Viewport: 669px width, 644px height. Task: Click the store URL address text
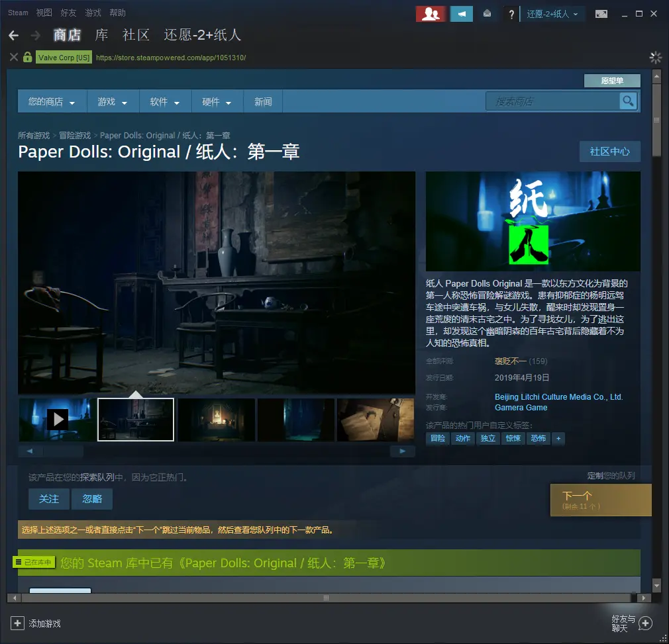coord(171,58)
